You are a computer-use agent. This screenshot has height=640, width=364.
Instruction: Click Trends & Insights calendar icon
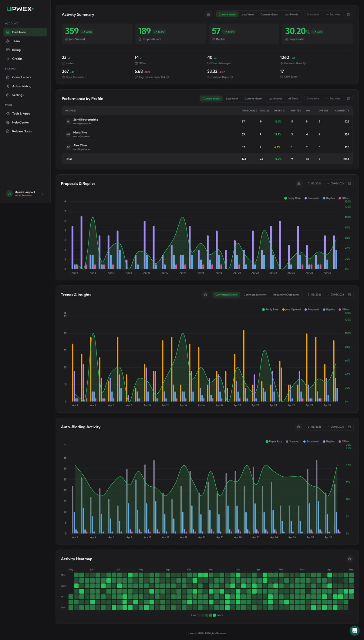pos(349,295)
